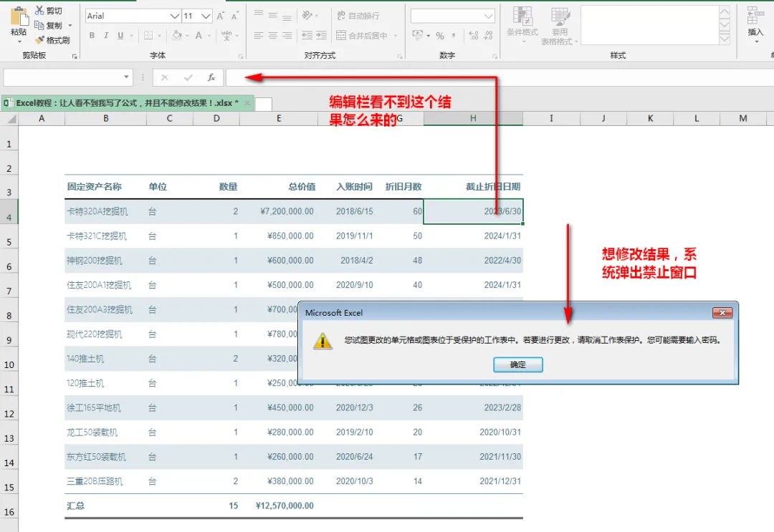Click 确定 in the Excel dialog
774x532 pixels.
pyautogui.click(x=518, y=364)
